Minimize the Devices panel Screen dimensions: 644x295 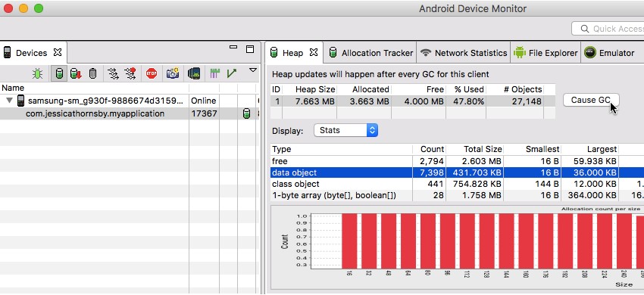pyautogui.click(x=233, y=47)
